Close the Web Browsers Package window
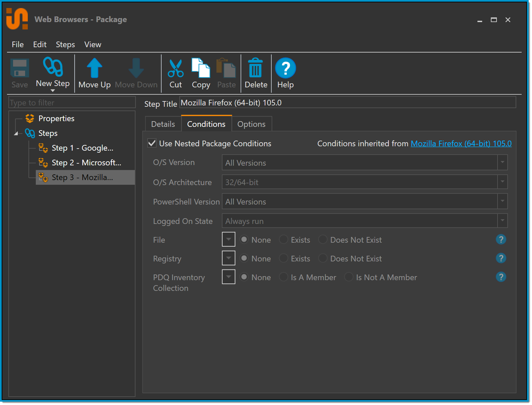This screenshot has width=532, height=405. [x=508, y=20]
